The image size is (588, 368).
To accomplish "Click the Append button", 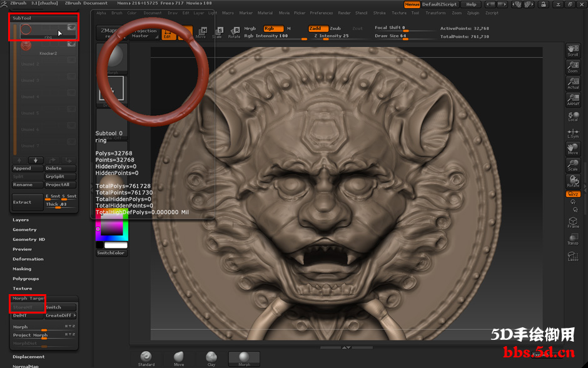I will pyautogui.click(x=28, y=168).
